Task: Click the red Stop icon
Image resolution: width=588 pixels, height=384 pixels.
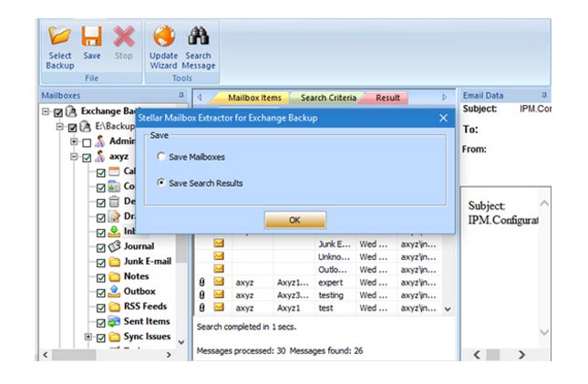Action: pos(124,36)
